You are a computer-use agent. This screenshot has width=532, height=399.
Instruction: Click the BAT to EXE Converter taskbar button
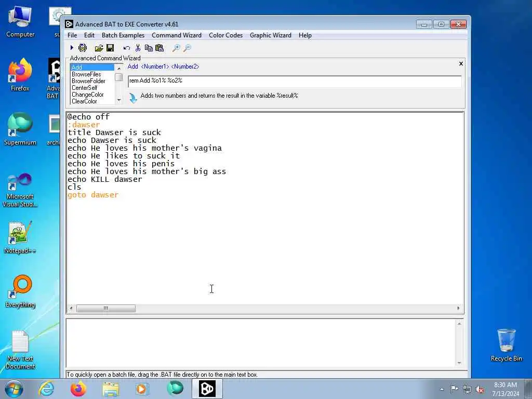tap(207, 389)
